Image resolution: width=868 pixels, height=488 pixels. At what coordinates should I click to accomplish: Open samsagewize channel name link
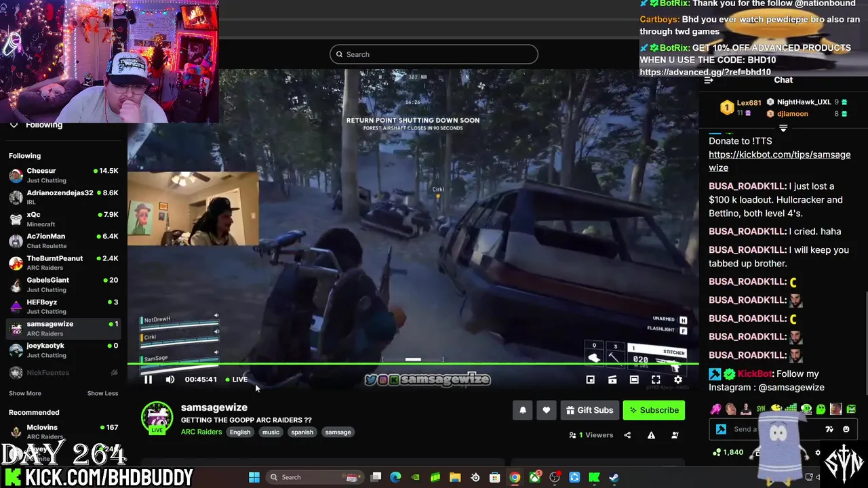point(214,407)
